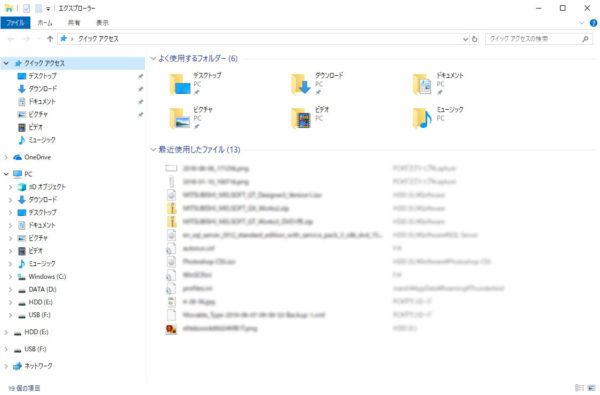Open the blue help question mark icon
This screenshot has width=600, height=395.
593,23
